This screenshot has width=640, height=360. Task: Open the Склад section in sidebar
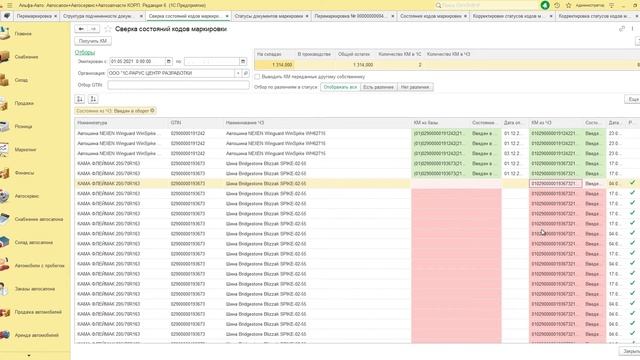(x=21, y=80)
